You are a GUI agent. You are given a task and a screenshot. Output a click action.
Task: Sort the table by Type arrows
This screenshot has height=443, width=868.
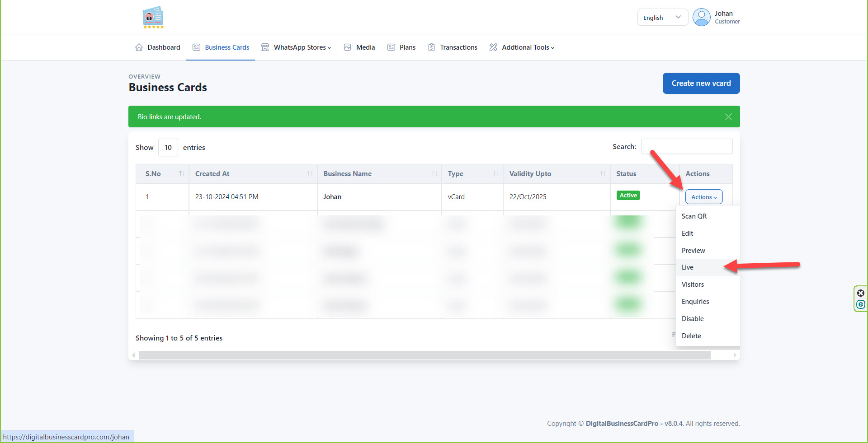tap(495, 174)
